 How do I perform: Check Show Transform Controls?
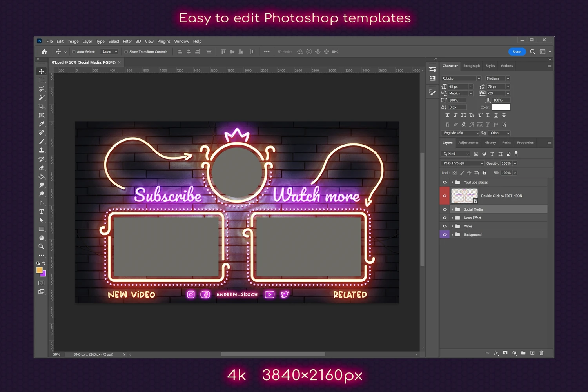click(x=126, y=52)
